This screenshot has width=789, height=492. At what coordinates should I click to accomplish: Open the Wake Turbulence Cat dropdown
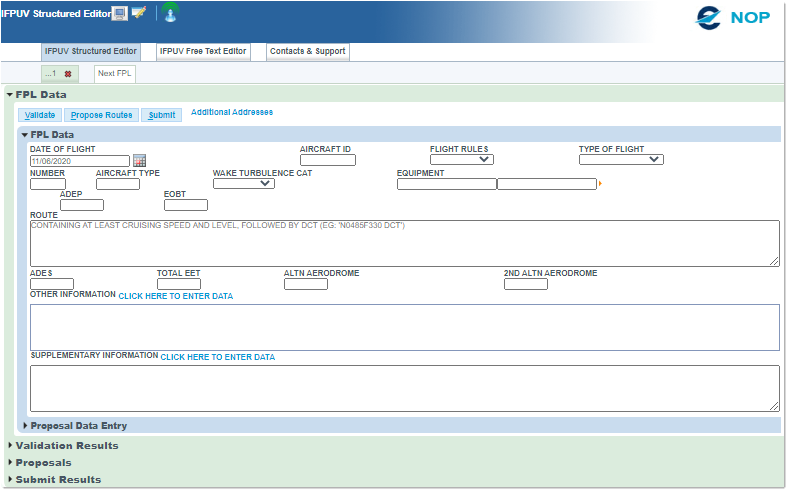(243, 183)
